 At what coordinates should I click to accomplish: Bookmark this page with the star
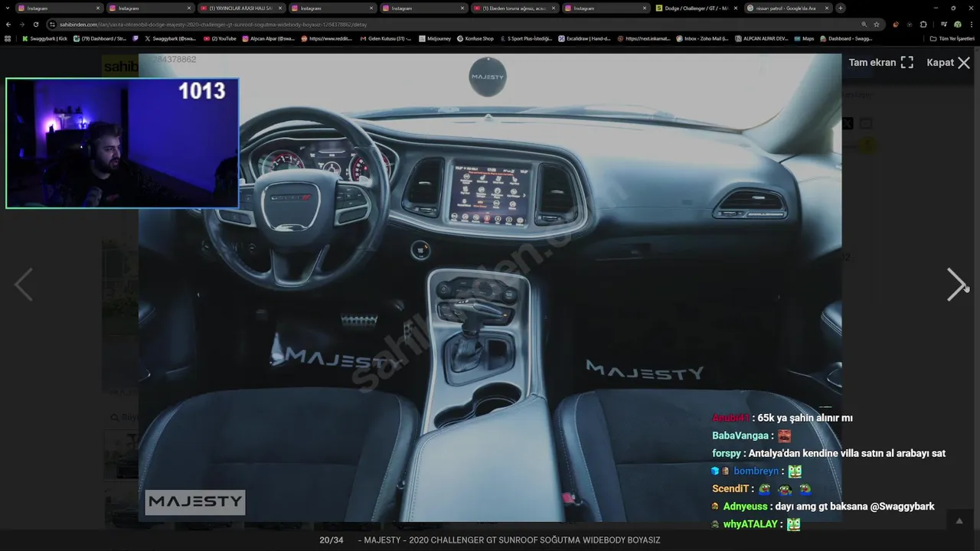coord(877,24)
